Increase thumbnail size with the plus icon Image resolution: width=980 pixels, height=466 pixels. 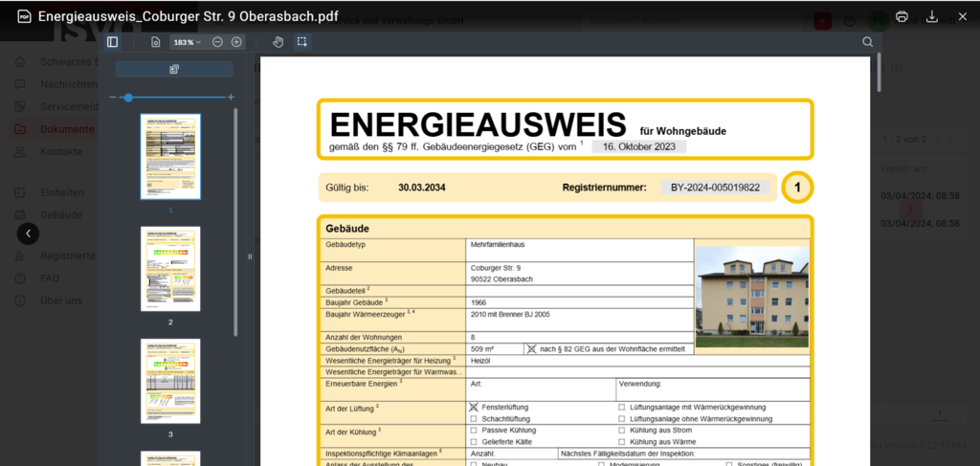[231, 98]
